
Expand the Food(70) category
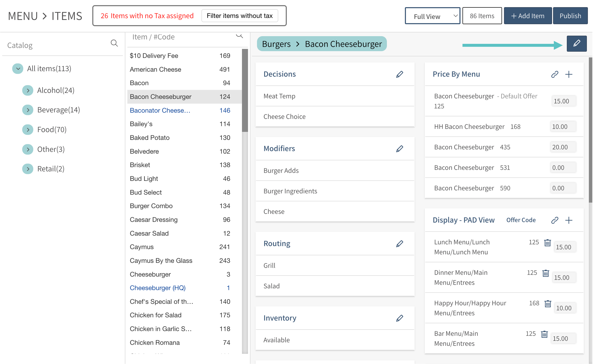(28, 130)
